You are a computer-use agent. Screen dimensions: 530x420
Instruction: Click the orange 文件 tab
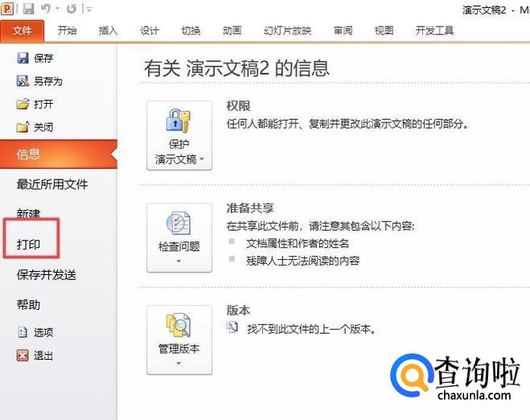point(23,31)
